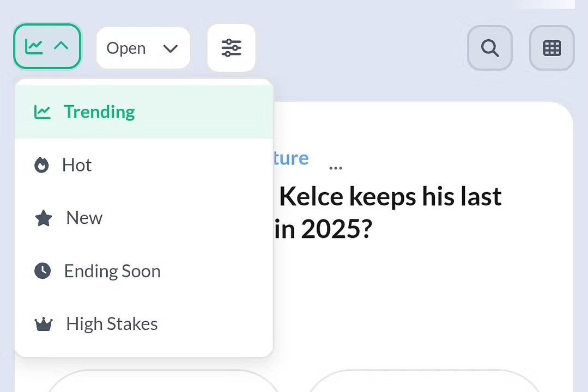Click the crown icon beside High Stakes
Viewport: 588px width, 392px height.
(44, 324)
